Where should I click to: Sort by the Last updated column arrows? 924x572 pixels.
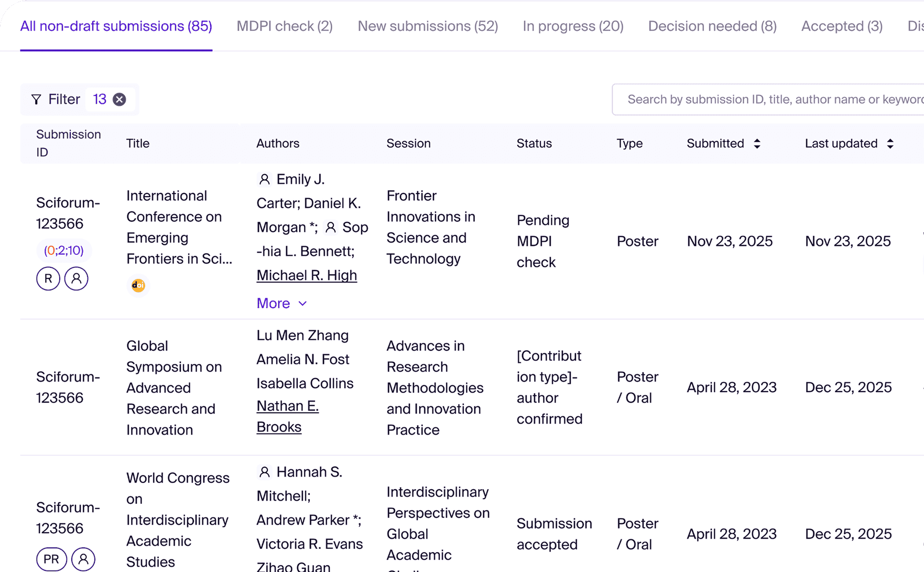coord(890,144)
